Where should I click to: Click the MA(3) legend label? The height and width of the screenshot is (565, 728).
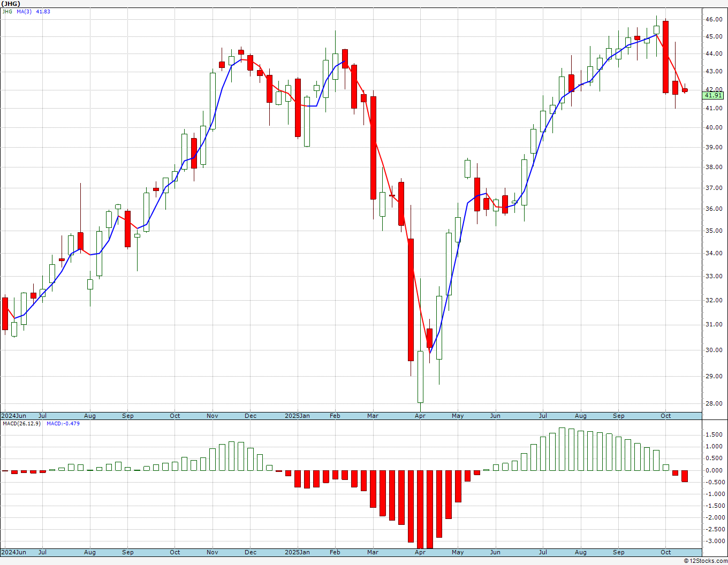[x=25, y=11]
